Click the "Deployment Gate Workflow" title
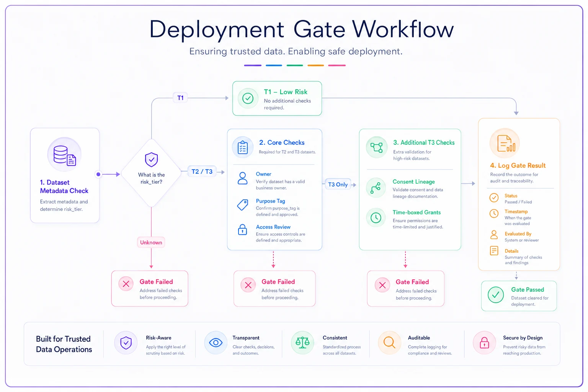Image resolution: width=588 pixels, height=392 pixels. [x=302, y=29]
